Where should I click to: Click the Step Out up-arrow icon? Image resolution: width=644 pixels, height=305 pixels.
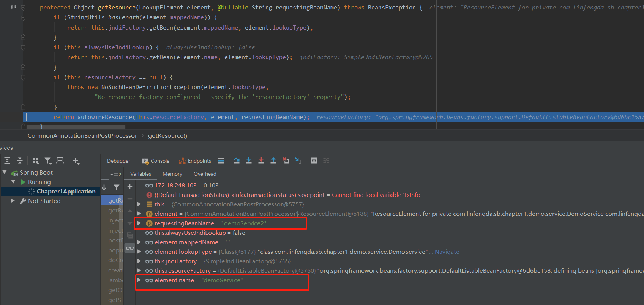(x=273, y=161)
